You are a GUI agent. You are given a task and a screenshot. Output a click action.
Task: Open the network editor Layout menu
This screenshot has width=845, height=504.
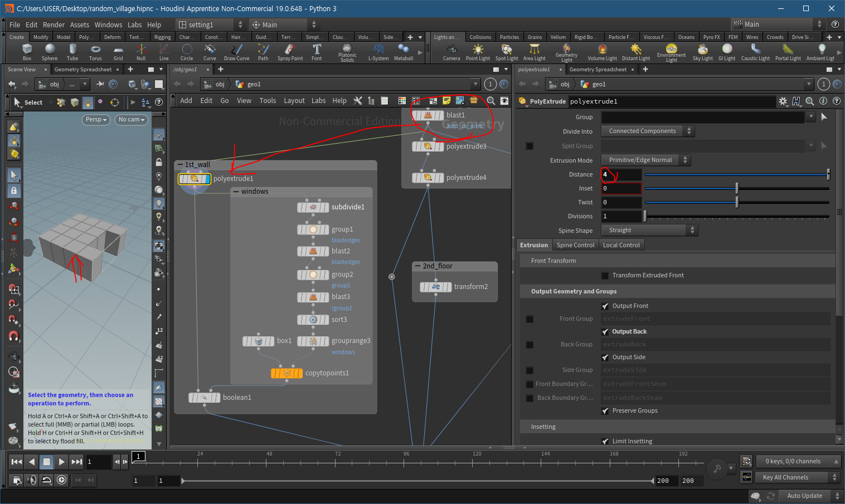[x=294, y=101]
